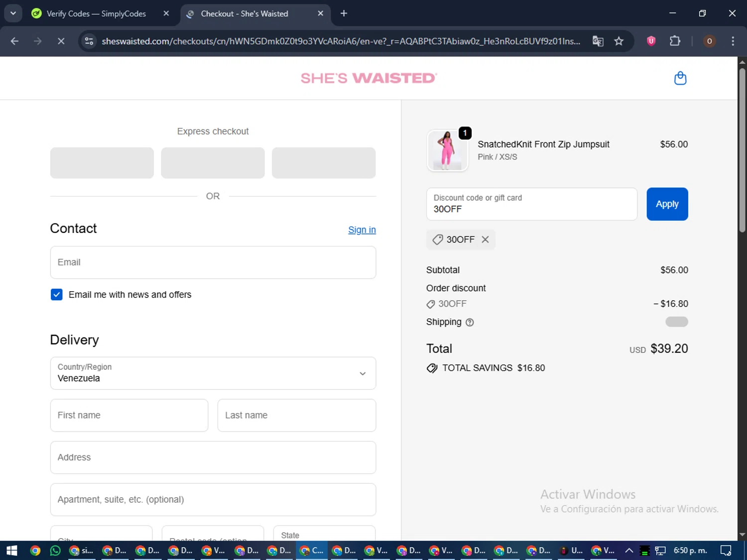Click the Last name field
This screenshot has height=560, width=747.
(x=297, y=415)
